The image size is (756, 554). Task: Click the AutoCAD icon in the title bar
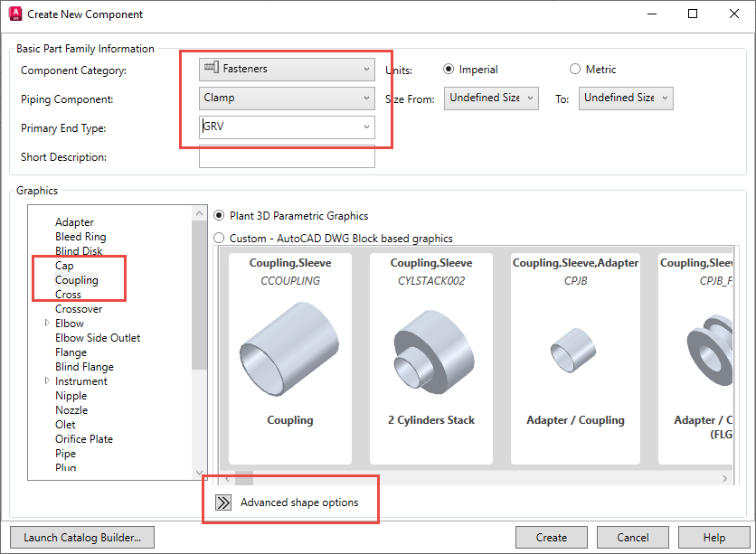16,14
